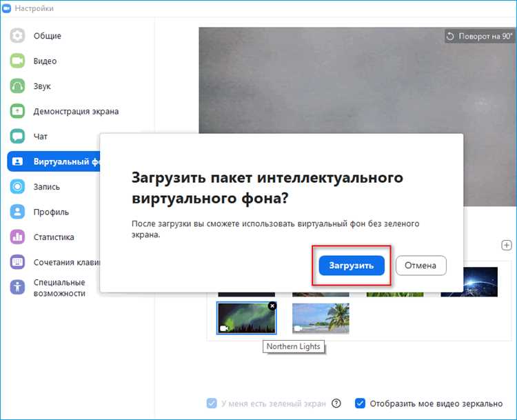Select the beach palm tree background thumbnail
Image resolution: width=517 pixels, height=420 pixels.
[x=321, y=318]
